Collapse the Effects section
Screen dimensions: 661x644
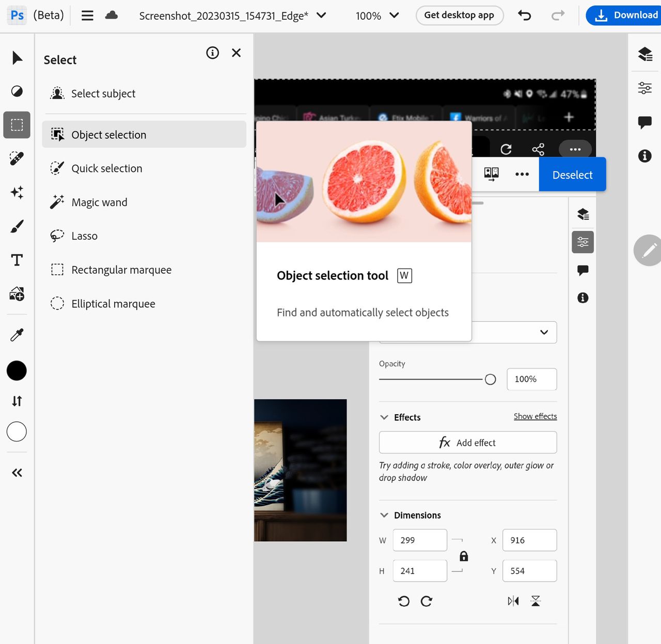click(384, 417)
